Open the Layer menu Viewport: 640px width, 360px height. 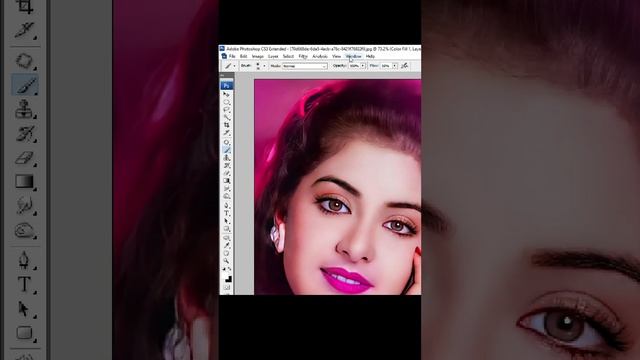click(x=273, y=56)
